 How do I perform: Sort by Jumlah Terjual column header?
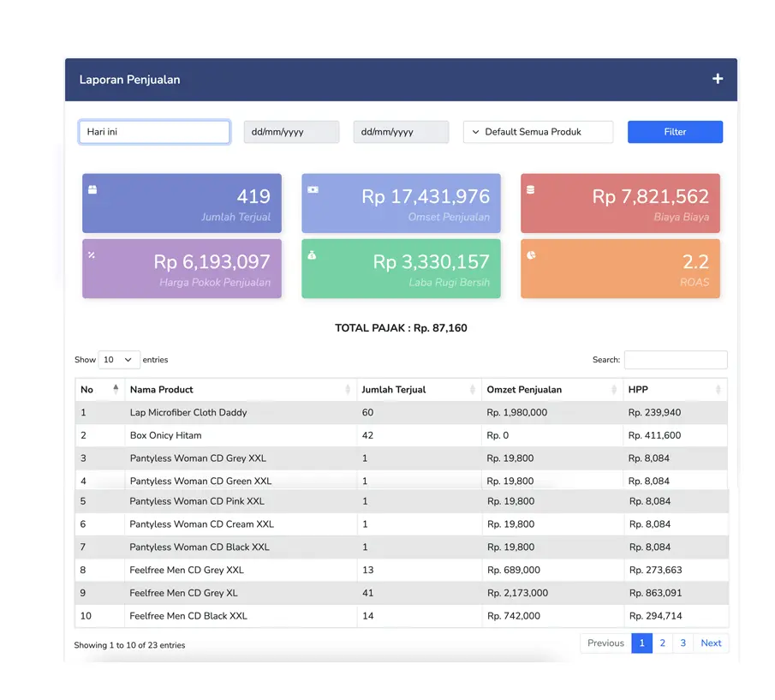coord(418,389)
